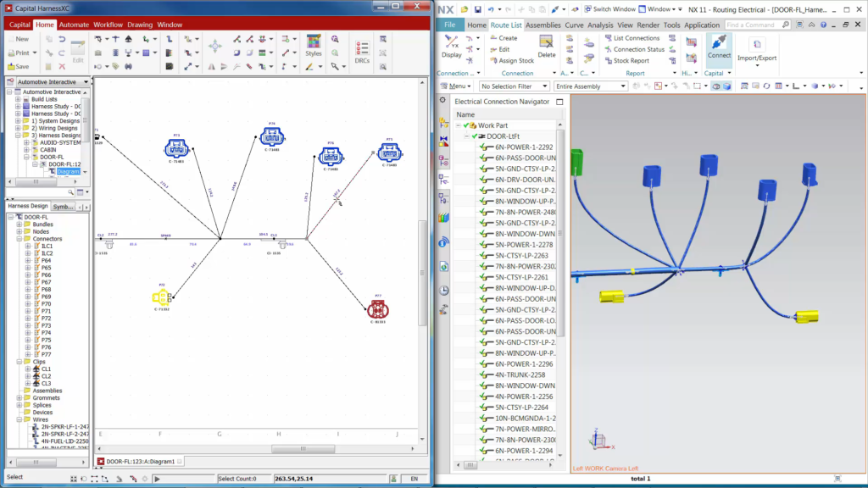The height and width of the screenshot is (488, 868).
Task: Click Assign Stock in NX Connection group
Action: click(512, 61)
